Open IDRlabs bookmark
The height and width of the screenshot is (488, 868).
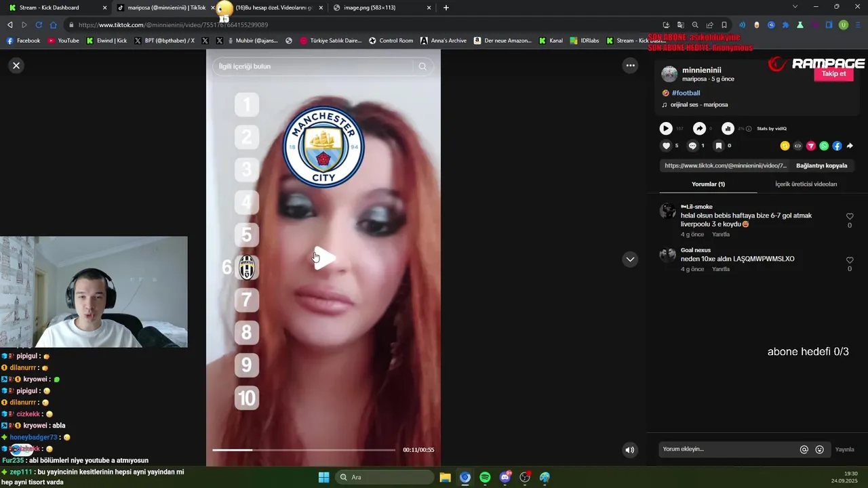[585, 41]
